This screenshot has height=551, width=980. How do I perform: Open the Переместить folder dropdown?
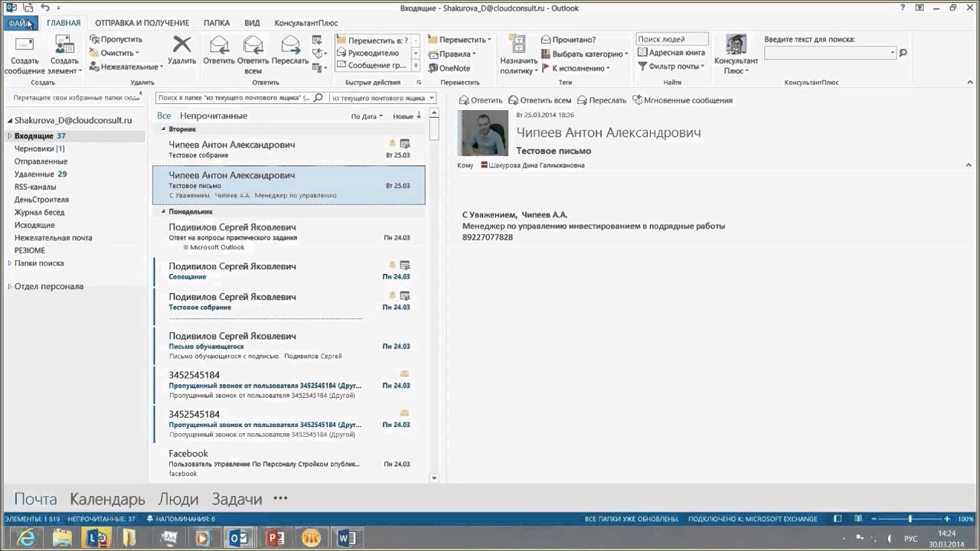(x=459, y=40)
